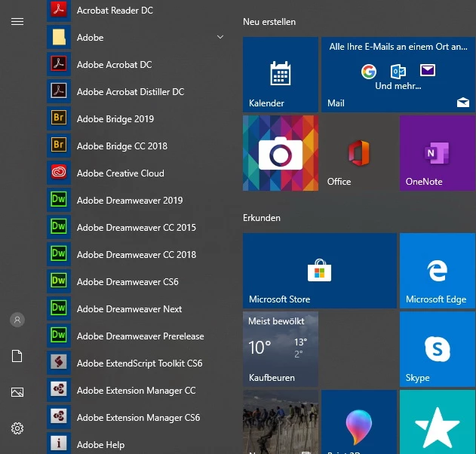Open the Skype tile
Viewport: 476px width, 454px height.
(438, 349)
